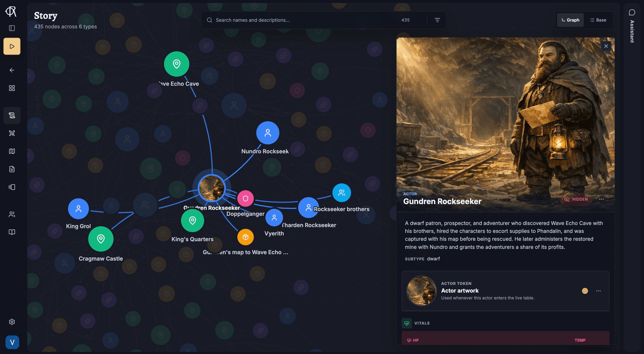This screenshot has height=354, width=644.
Task: Select the Rockseeker brothers group node
Action: tap(342, 193)
